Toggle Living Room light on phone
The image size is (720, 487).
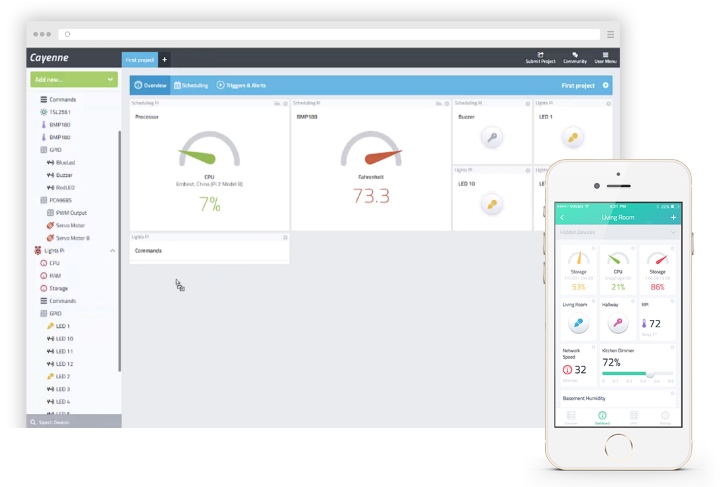tap(578, 323)
